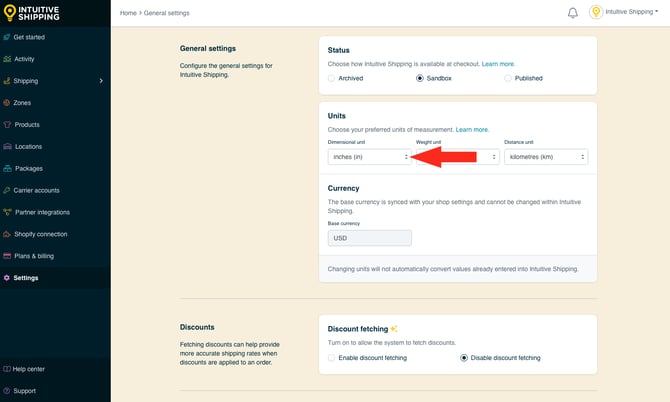Enable discount fetching radio option

[333, 357]
